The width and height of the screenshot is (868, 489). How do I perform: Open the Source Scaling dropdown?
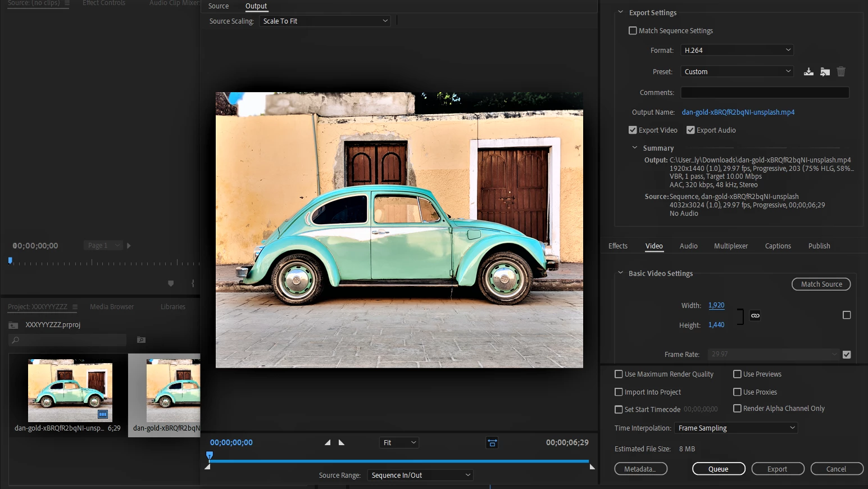[325, 21]
